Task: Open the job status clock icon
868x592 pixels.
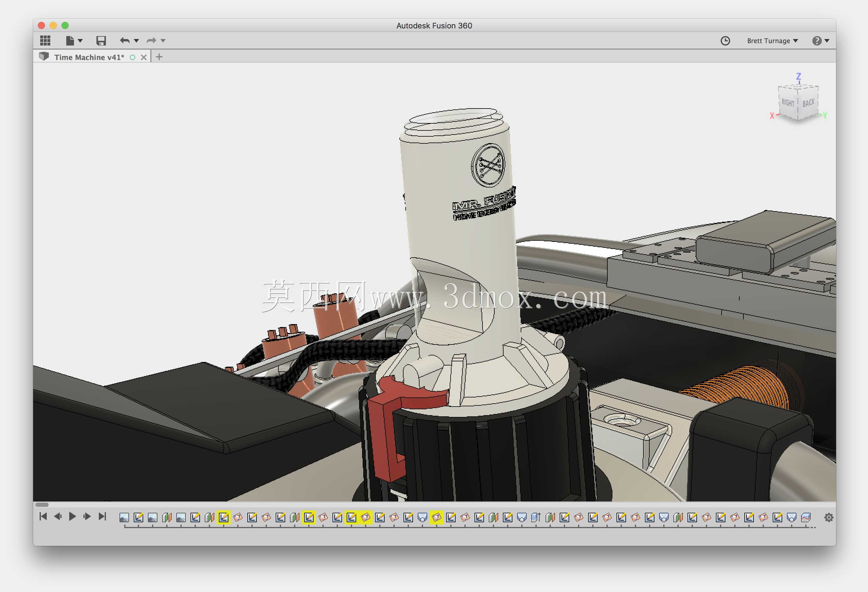Action: 725,41
